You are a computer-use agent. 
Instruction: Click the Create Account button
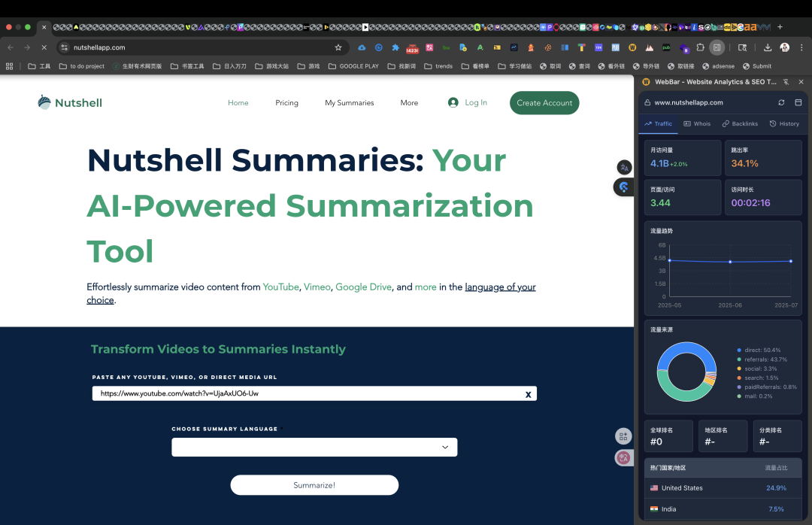pos(544,102)
